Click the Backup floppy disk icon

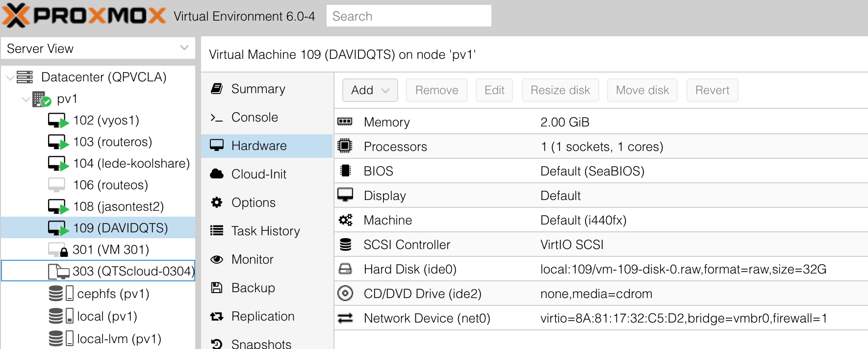pyautogui.click(x=217, y=288)
